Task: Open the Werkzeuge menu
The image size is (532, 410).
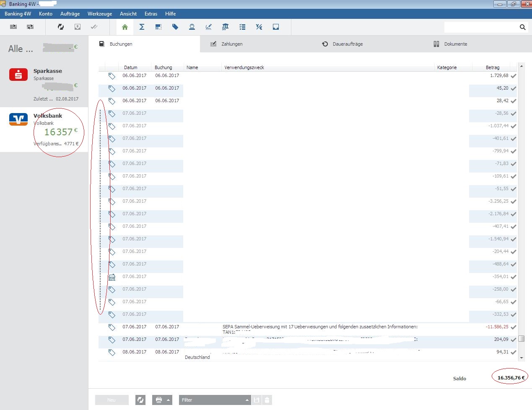Action: [100, 14]
